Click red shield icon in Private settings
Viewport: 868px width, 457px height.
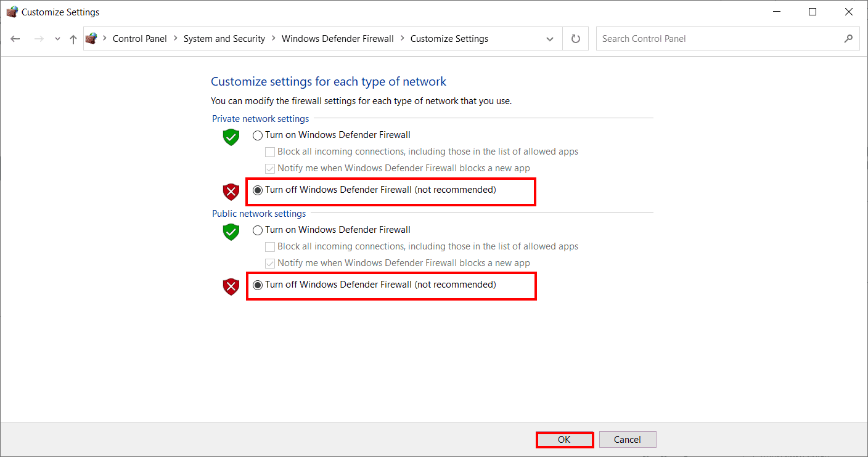231,192
